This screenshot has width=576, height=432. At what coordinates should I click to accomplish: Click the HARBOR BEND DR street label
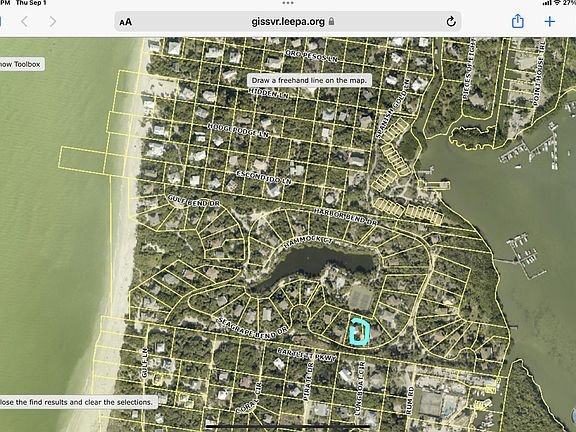pyautogui.click(x=345, y=217)
